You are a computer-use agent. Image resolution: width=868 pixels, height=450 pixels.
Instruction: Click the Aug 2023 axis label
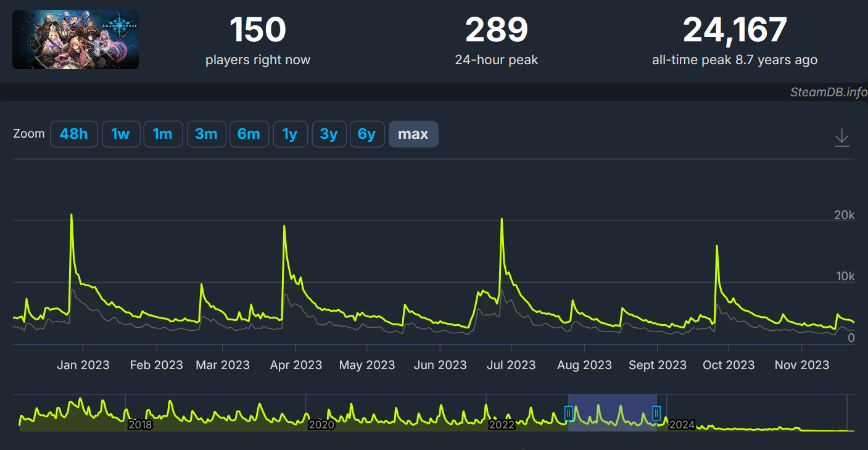coord(584,365)
